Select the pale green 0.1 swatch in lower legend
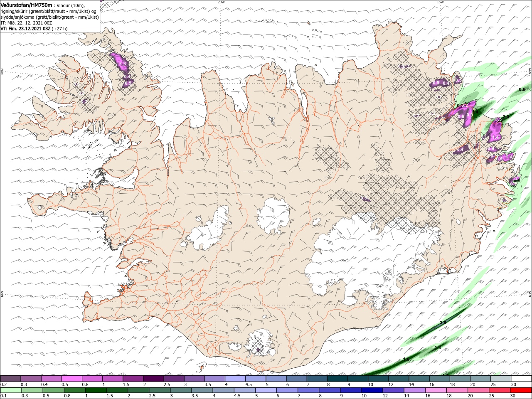 click(11, 390)
